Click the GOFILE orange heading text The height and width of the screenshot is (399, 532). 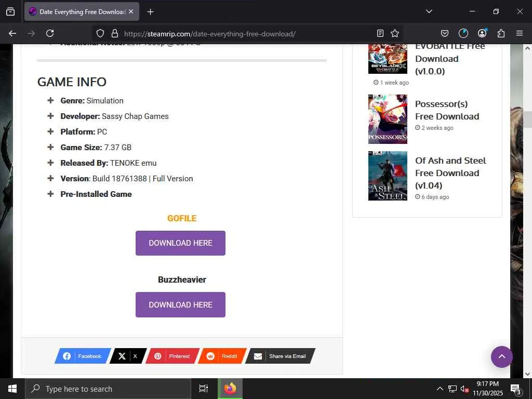coord(182,218)
